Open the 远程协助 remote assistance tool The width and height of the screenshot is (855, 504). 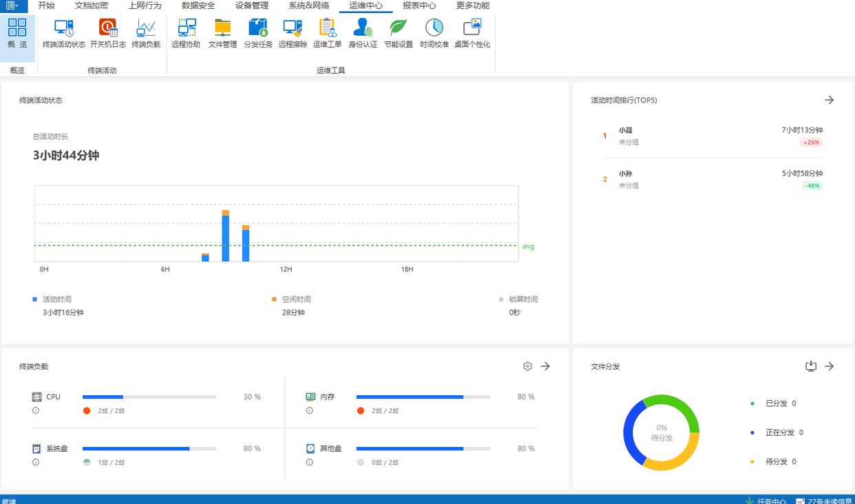[x=186, y=33]
